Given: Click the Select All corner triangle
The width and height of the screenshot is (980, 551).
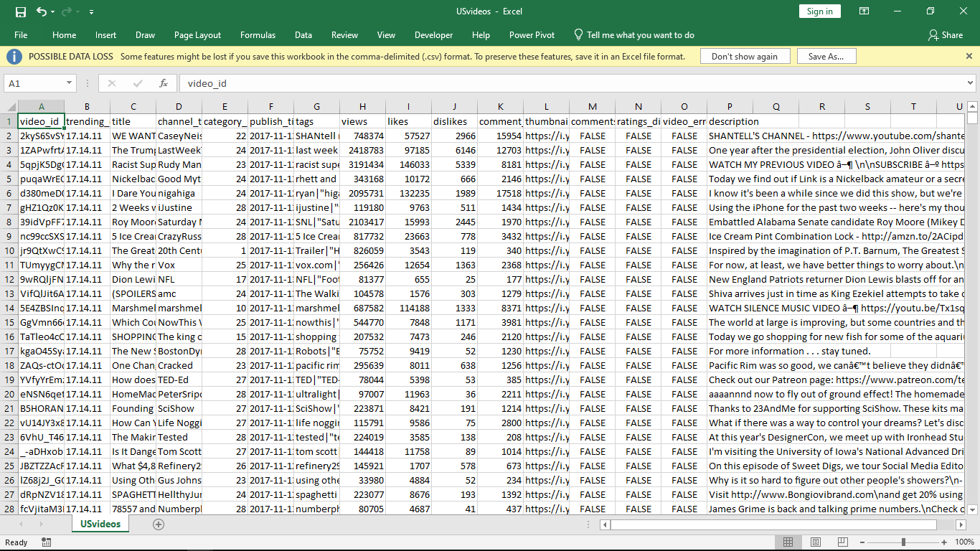Looking at the screenshot, I should 9,107.
